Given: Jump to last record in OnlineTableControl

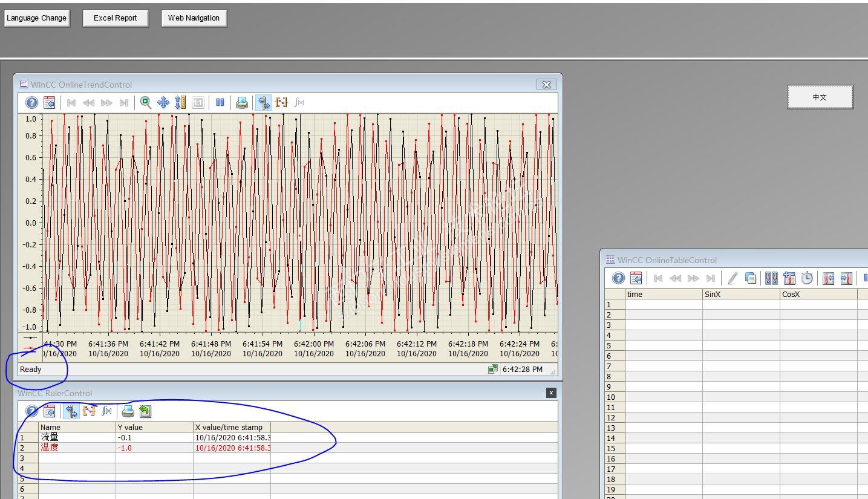Looking at the screenshot, I should 711,278.
